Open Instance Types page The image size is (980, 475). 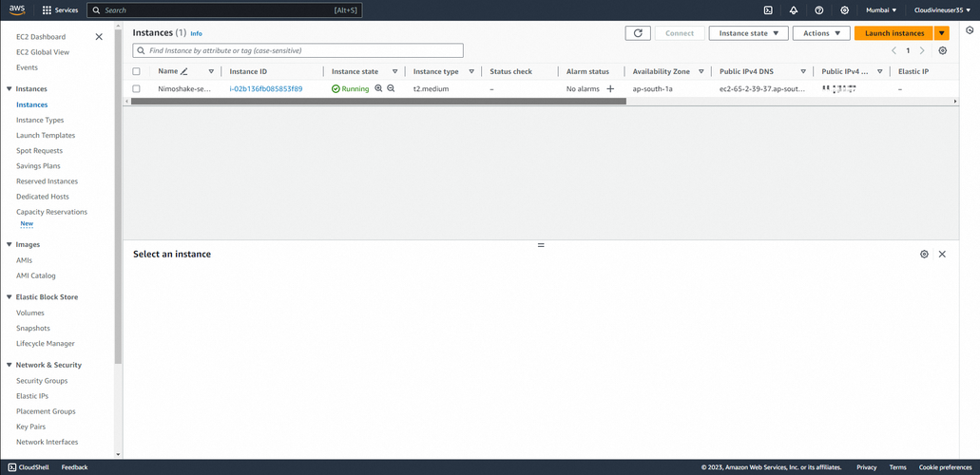(x=40, y=120)
